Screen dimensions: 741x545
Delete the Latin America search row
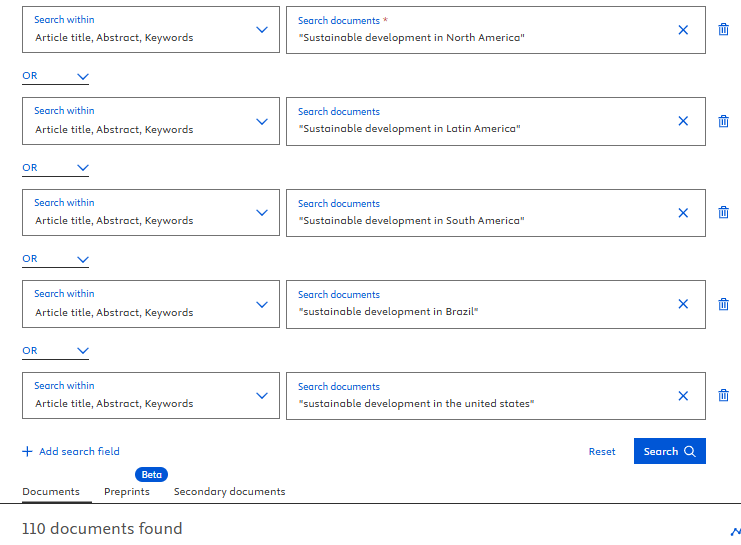tap(723, 121)
